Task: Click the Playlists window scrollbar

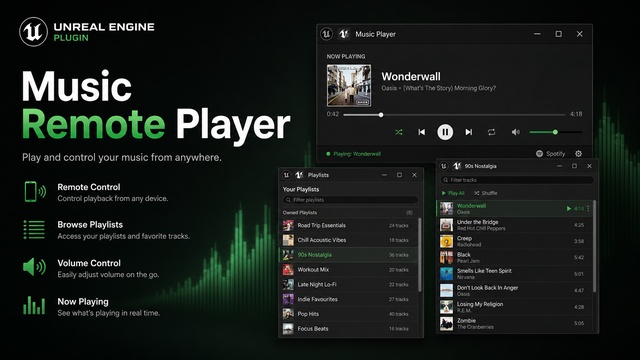Action: [x=420, y=255]
